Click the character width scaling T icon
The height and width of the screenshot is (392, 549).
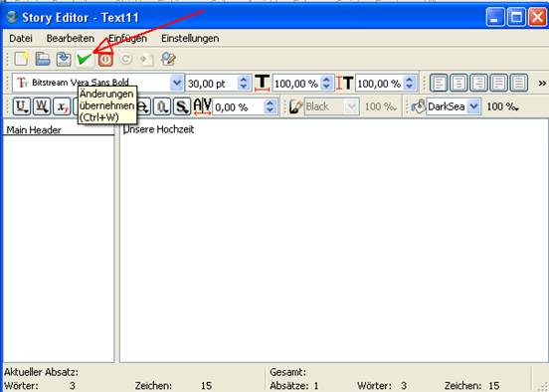pyautogui.click(x=262, y=84)
